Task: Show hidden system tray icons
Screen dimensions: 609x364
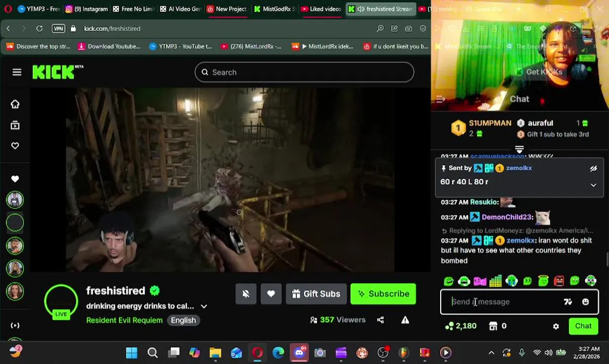Action: [491, 352]
